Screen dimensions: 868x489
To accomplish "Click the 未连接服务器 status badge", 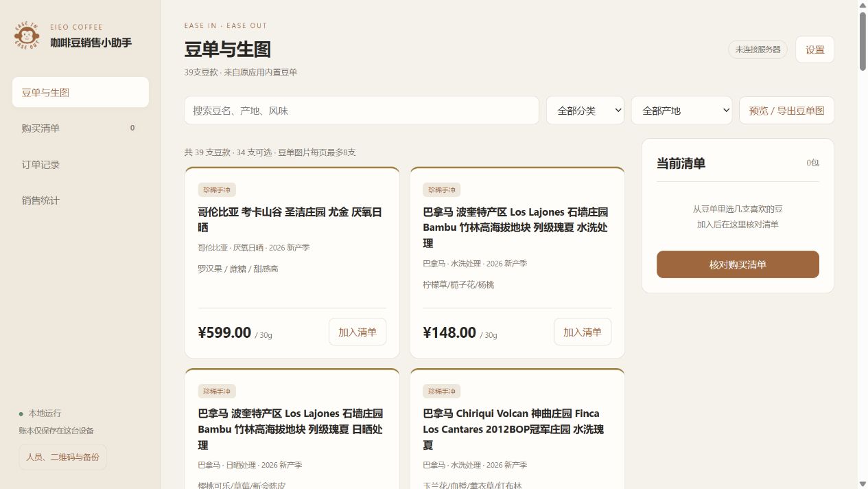I will pyautogui.click(x=758, y=49).
